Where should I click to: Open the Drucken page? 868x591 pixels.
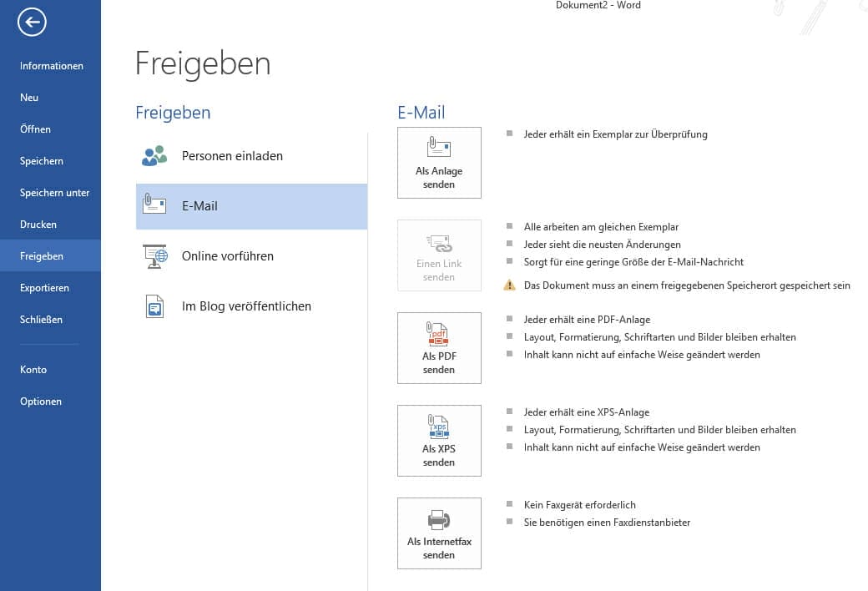click(x=38, y=225)
